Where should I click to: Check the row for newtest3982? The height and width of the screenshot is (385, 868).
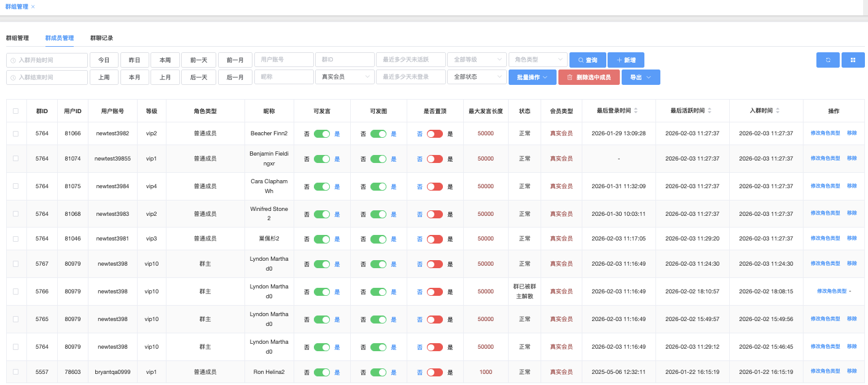[x=16, y=133]
